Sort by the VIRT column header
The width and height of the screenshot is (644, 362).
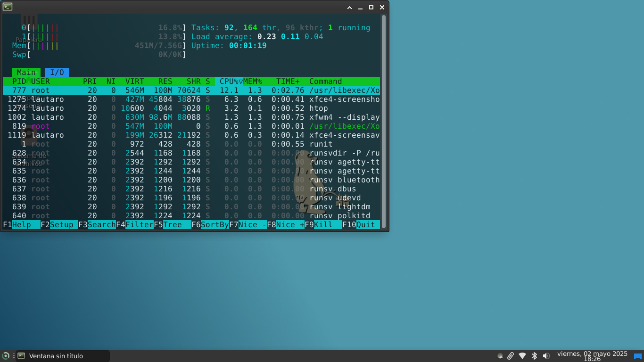coord(135,81)
